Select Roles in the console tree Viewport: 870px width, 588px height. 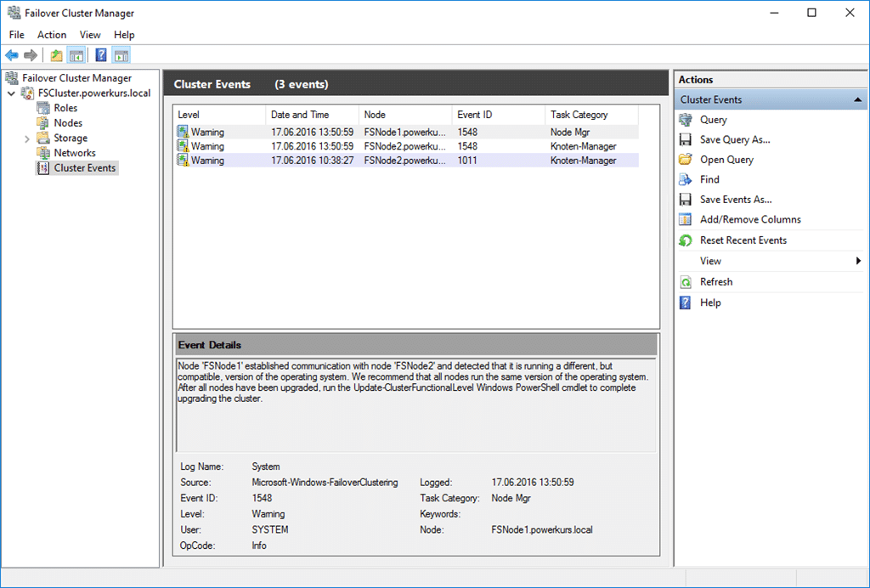pyautogui.click(x=65, y=108)
